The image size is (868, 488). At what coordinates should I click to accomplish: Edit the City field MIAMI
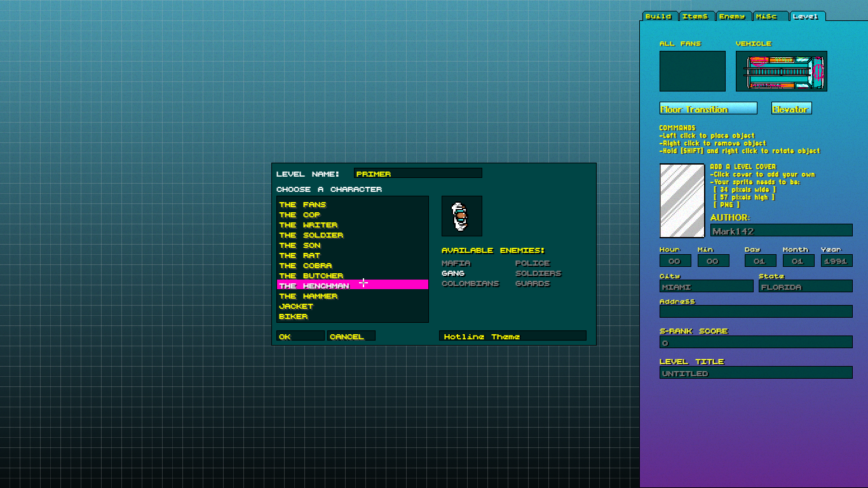tap(707, 287)
